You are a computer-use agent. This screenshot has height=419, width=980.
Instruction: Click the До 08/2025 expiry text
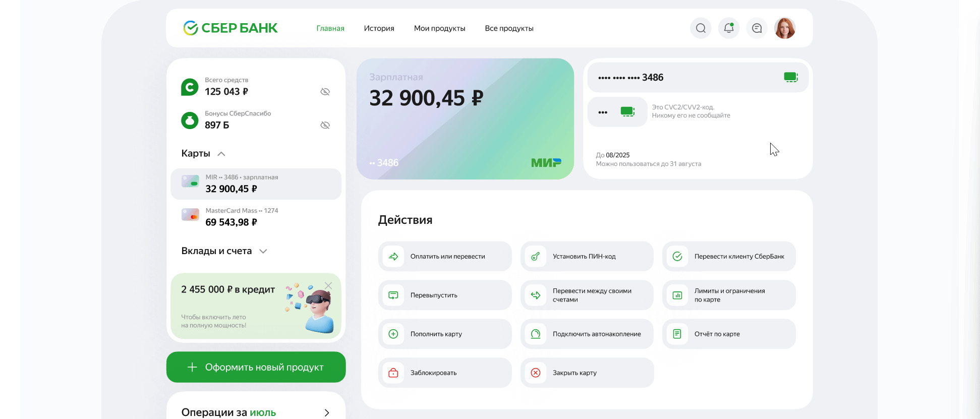pos(613,155)
